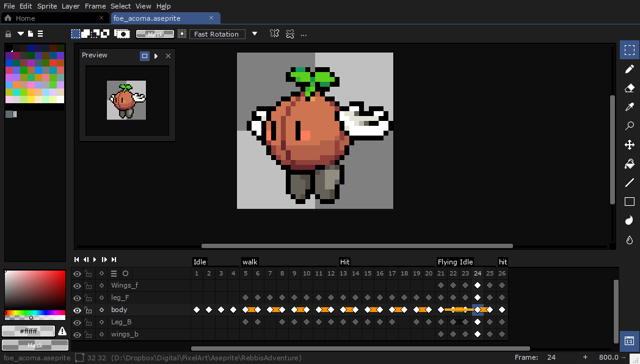
Task: Open the Layer menu
Action: (71, 6)
